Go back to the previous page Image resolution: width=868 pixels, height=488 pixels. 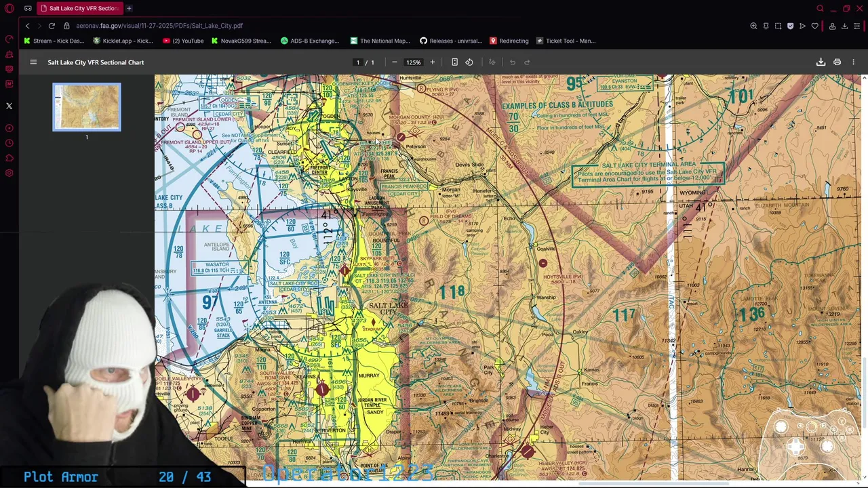28,26
